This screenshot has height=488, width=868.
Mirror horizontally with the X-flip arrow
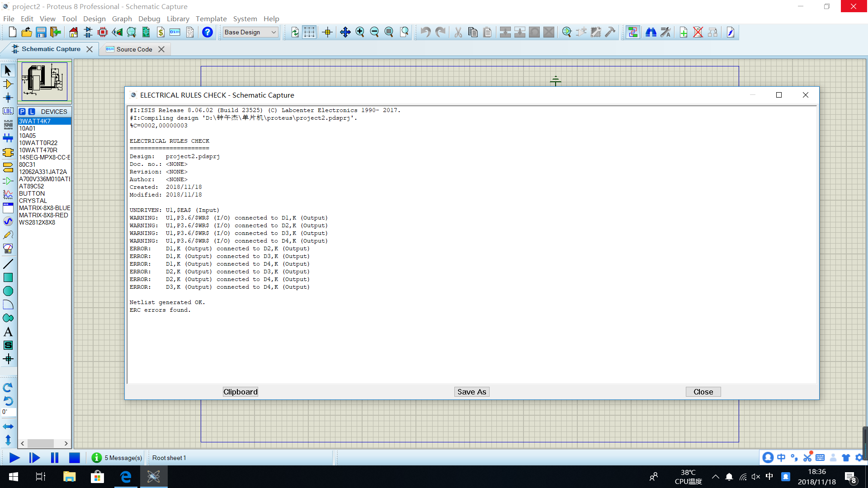8,427
